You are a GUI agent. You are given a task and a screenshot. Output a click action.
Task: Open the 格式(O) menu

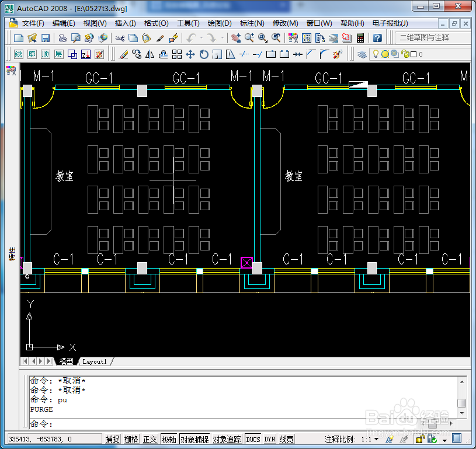156,23
